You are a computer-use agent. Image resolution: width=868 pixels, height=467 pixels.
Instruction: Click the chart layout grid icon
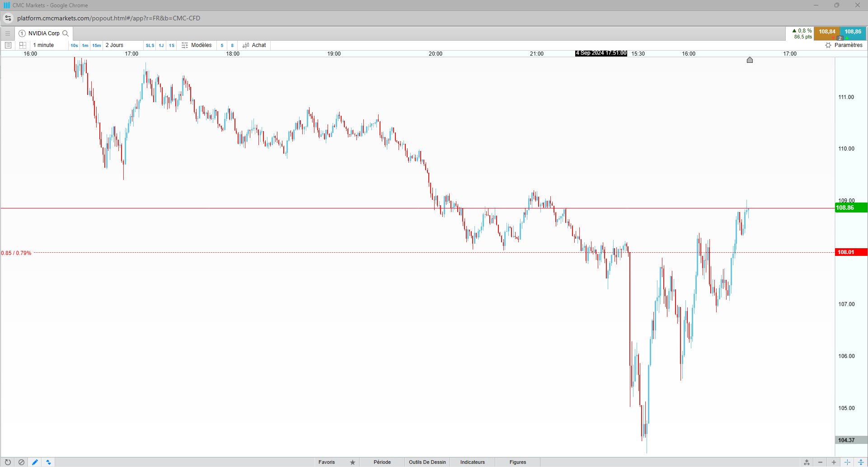(x=23, y=45)
